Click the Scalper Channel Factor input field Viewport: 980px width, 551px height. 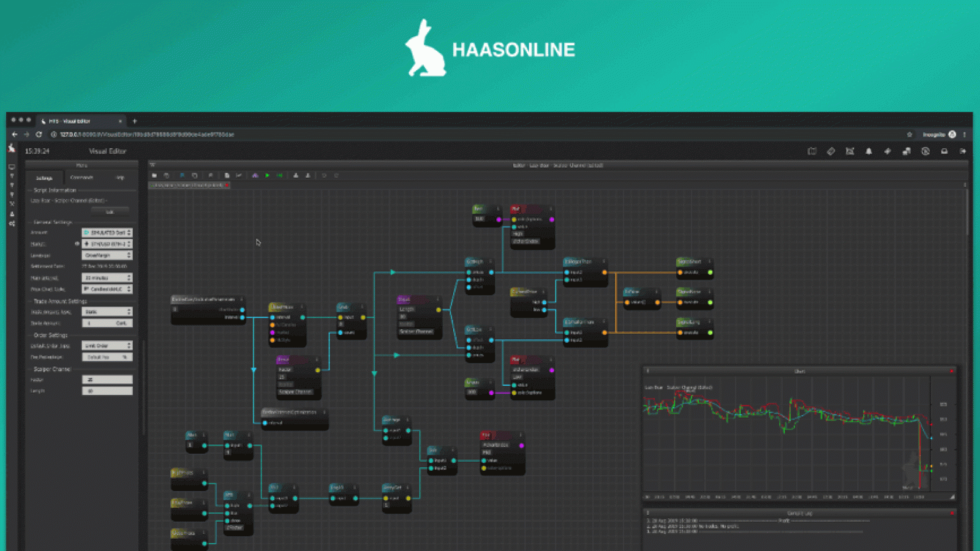pos(107,380)
